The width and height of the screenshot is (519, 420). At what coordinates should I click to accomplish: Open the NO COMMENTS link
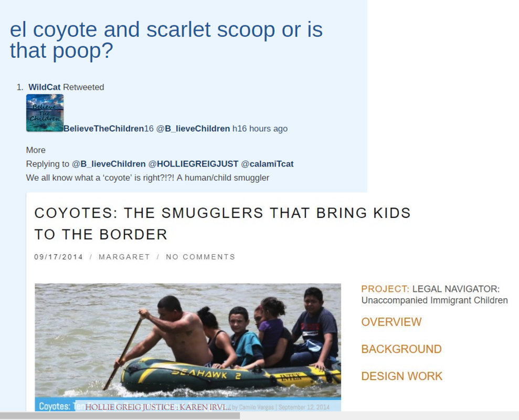200,257
